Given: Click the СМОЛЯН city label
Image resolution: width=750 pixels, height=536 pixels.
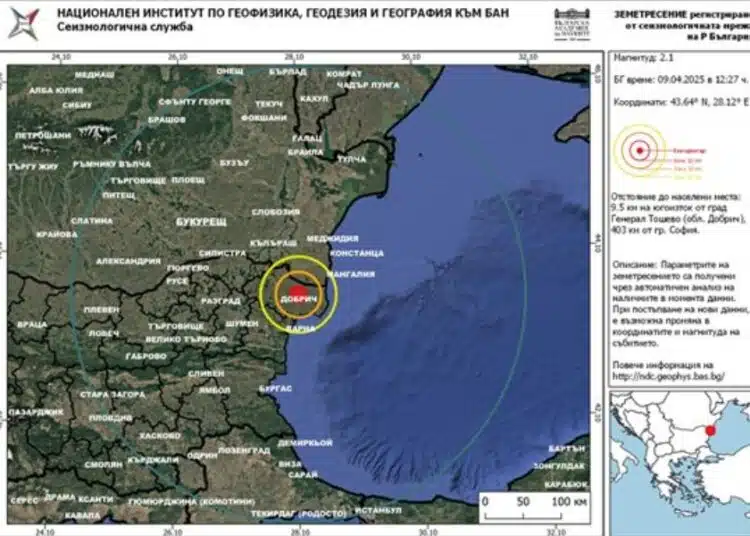Looking at the screenshot, I should coord(104,465).
